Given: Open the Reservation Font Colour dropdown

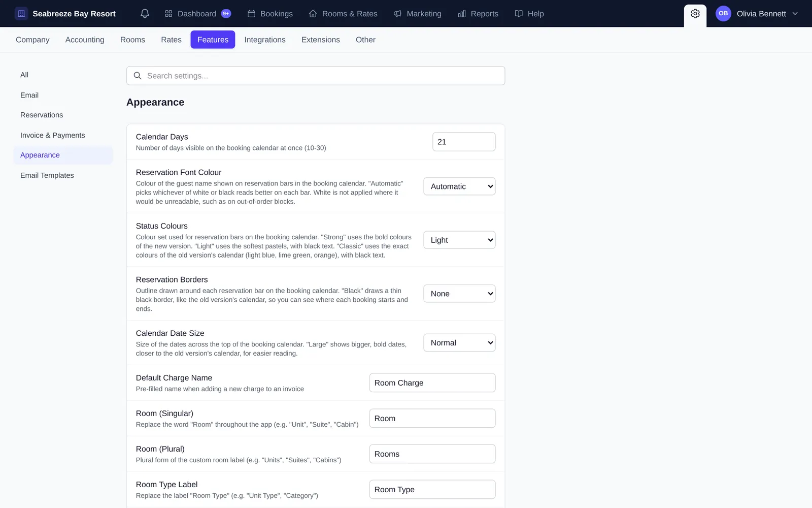Looking at the screenshot, I should (459, 186).
